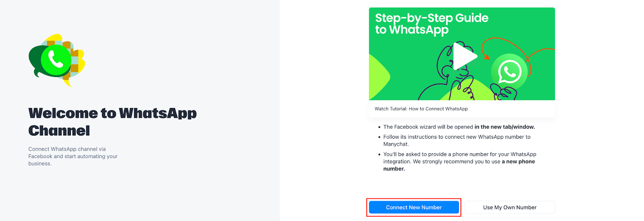Click the "Welcome to WhatsApp Channel" heading
The image size is (644, 221).
[x=112, y=122]
